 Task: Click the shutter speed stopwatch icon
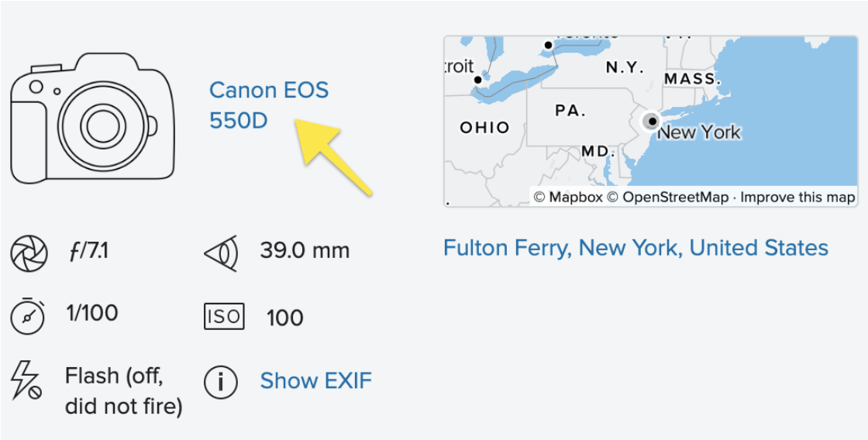click(27, 315)
